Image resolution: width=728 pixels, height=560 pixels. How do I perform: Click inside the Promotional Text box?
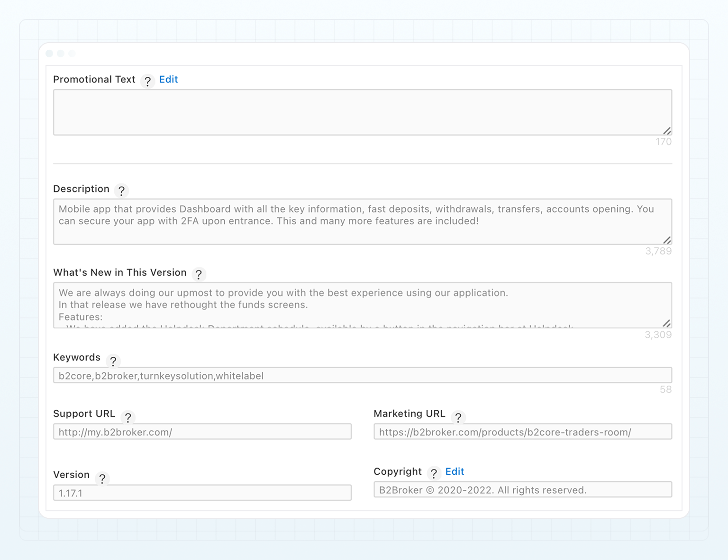(x=362, y=112)
